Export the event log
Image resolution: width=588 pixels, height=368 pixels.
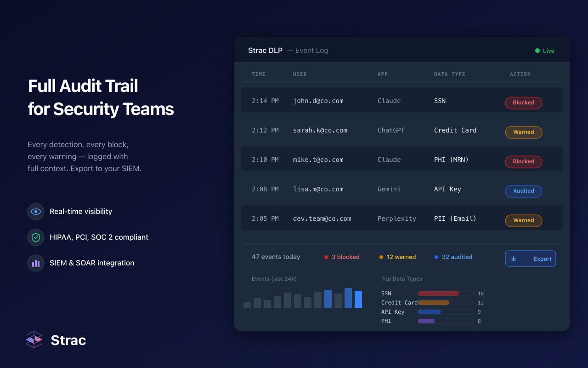click(531, 259)
